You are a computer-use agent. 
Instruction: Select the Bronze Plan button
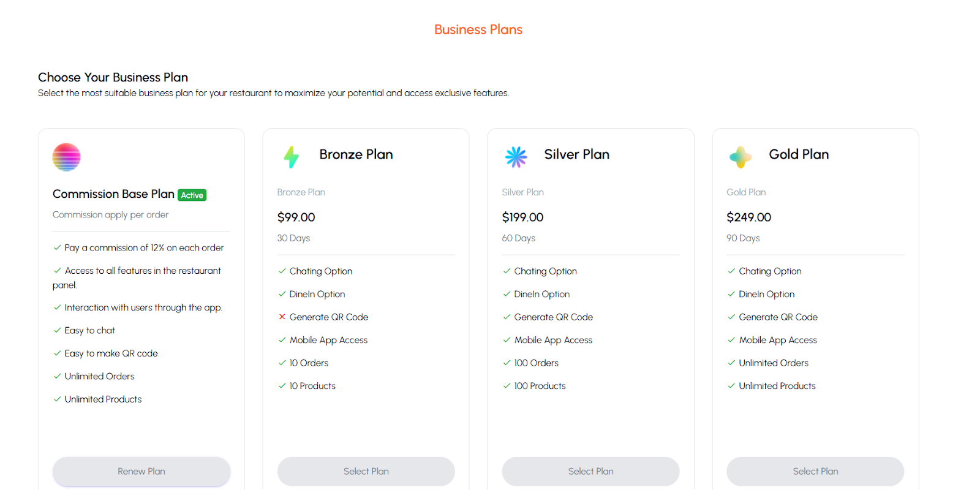click(366, 471)
